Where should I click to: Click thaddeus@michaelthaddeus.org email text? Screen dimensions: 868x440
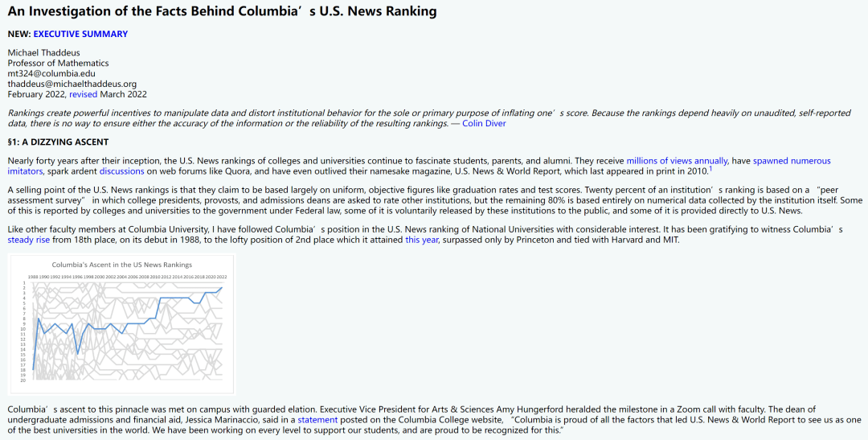pyautogui.click(x=72, y=84)
